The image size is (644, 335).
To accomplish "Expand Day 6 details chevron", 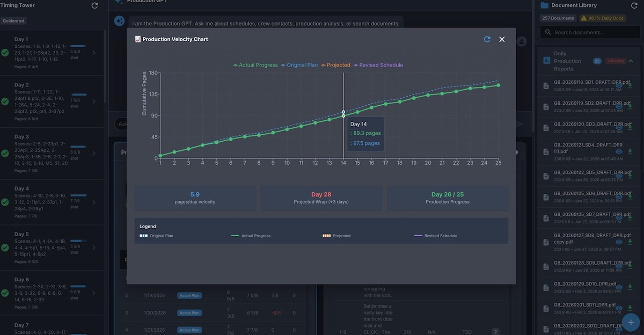I will (94, 293).
